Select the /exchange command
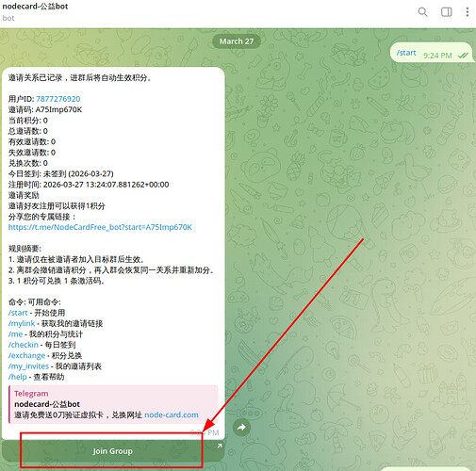The width and height of the screenshot is (476, 471). (26, 355)
